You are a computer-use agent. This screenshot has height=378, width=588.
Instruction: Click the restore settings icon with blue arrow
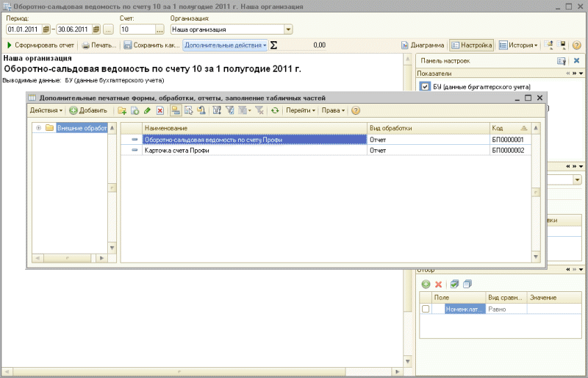click(x=548, y=46)
